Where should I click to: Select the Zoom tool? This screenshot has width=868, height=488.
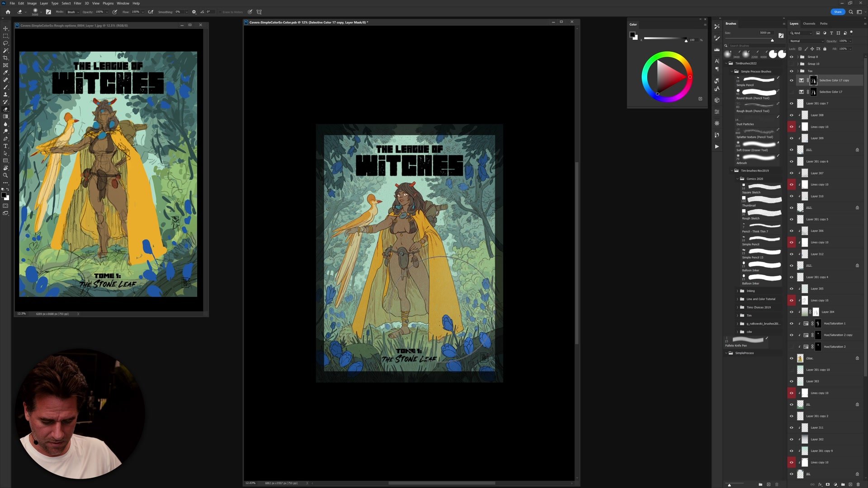(5, 175)
